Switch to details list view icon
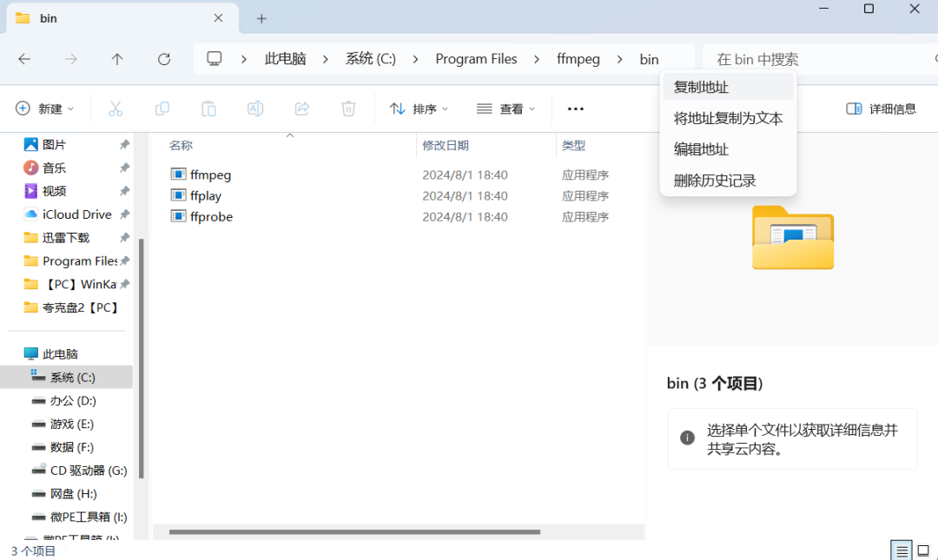 tap(902, 550)
